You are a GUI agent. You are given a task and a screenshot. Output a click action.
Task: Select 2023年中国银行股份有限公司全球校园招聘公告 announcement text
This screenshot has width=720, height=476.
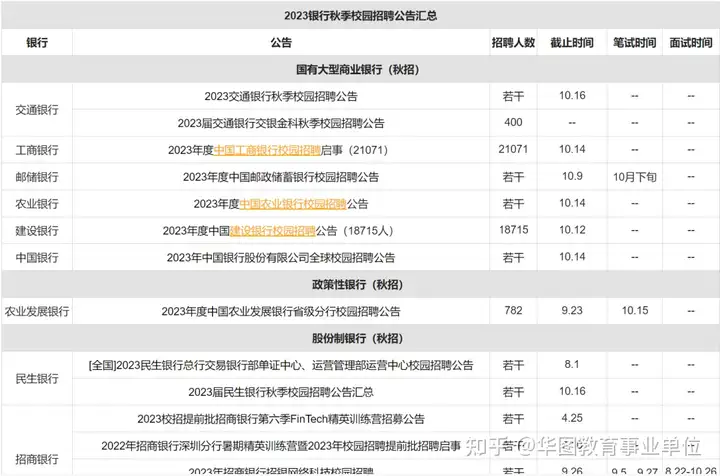[x=281, y=258]
